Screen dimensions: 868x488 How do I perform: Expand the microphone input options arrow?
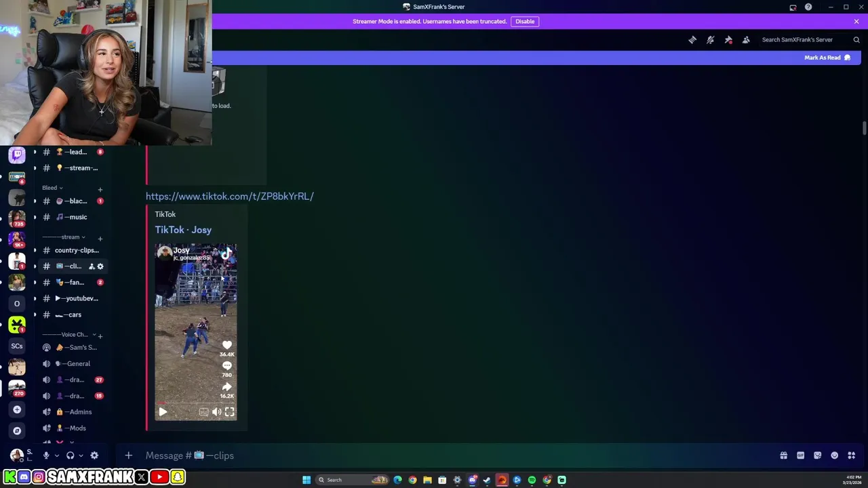pos(56,455)
